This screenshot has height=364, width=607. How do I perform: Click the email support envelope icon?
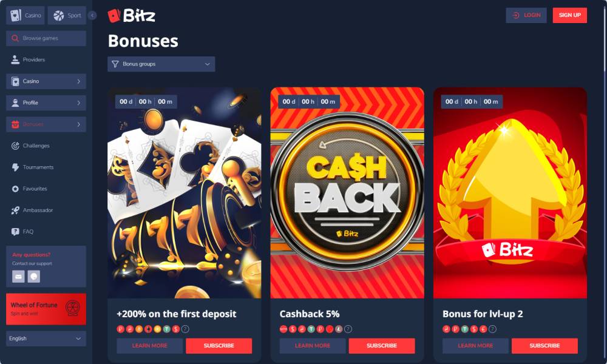[18, 276]
